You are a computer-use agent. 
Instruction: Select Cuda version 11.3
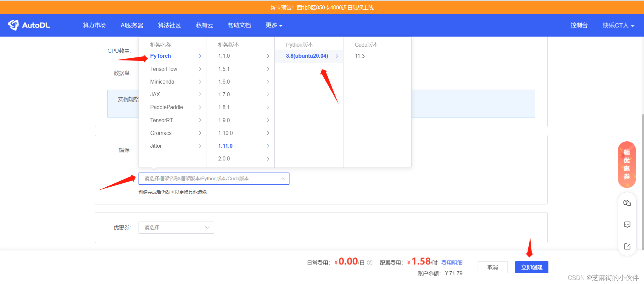coord(377,56)
